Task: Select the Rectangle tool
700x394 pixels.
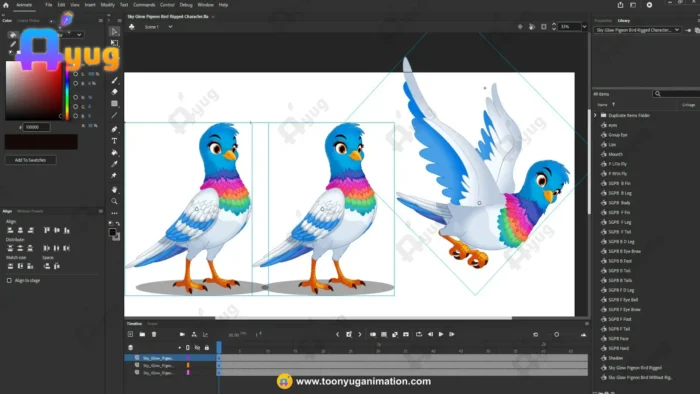Action: coord(114,104)
